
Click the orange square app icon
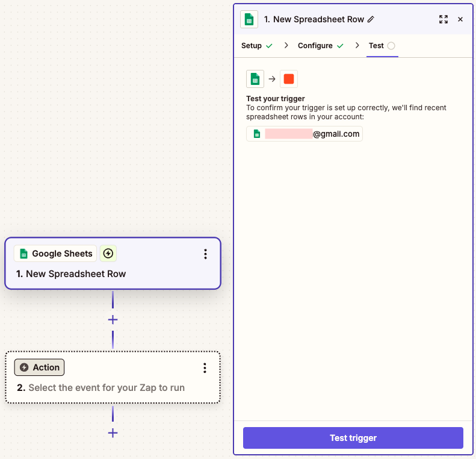click(x=289, y=79)
